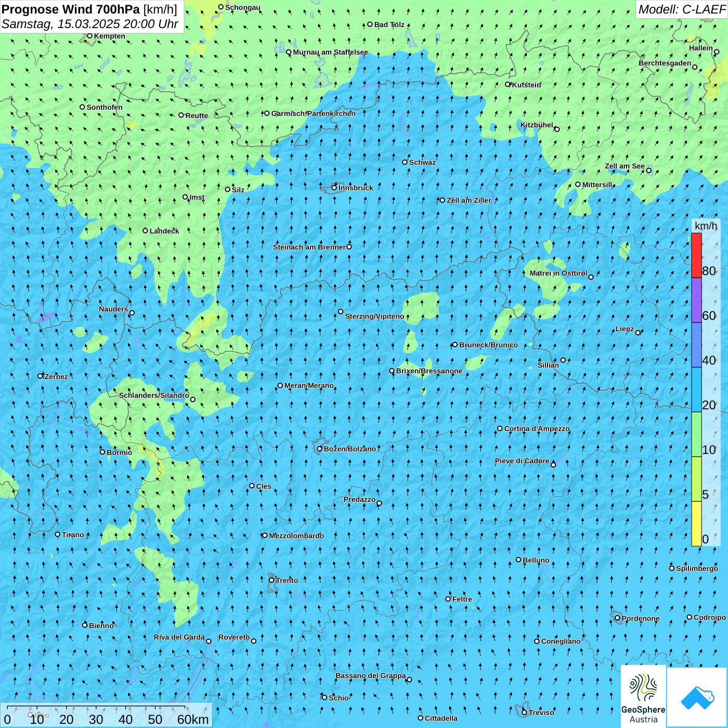
Task: Click the Zernez city label
Action: [56, 376]
